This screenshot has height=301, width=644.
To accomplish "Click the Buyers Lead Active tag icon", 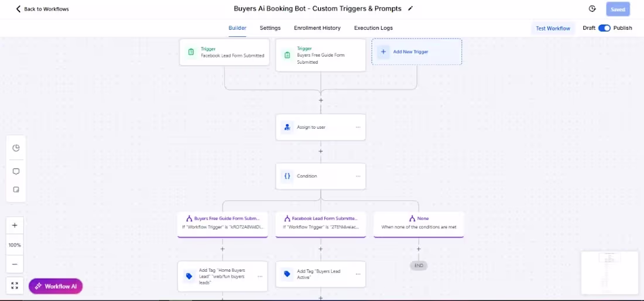I will point(287,274).
